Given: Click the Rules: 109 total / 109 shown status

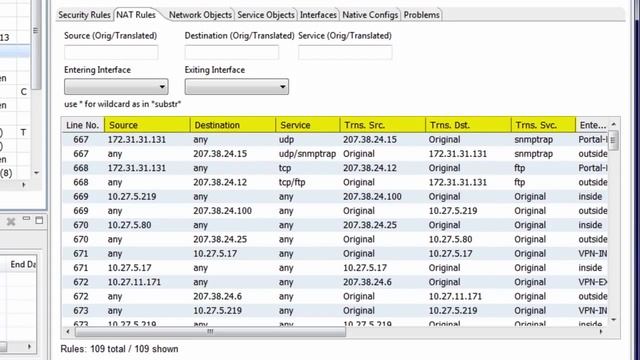Looking at the screenshot, I should point(119,349).
